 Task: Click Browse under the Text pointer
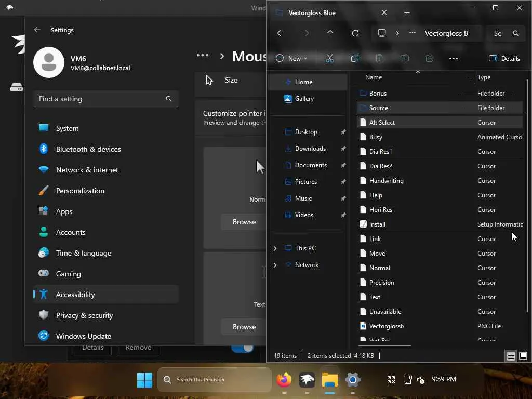(244, 327)
